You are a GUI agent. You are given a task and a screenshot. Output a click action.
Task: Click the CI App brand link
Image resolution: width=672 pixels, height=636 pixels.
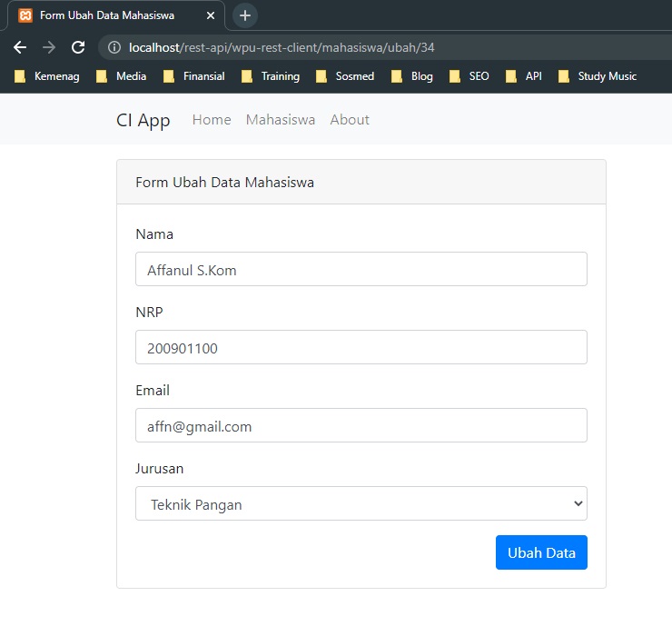143,120
